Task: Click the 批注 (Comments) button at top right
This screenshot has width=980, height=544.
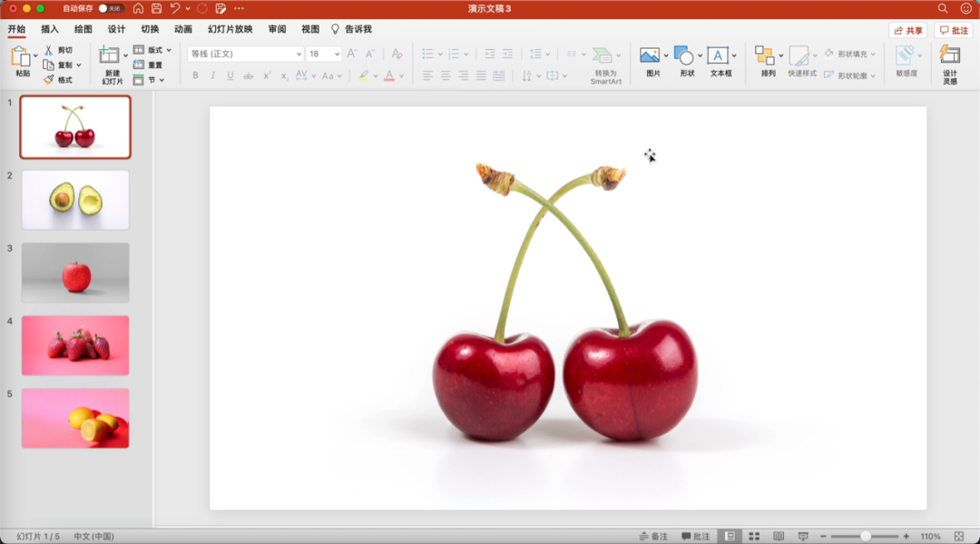Action: [x=954, y=30]
